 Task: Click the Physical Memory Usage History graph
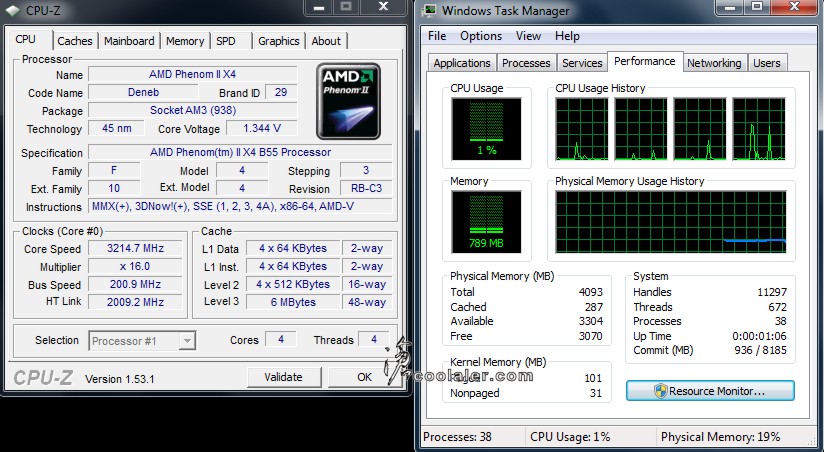click(671, 222)
